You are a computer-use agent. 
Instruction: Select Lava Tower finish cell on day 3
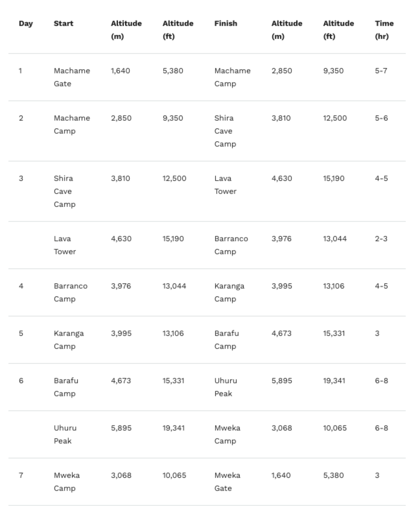click(225, 185)
